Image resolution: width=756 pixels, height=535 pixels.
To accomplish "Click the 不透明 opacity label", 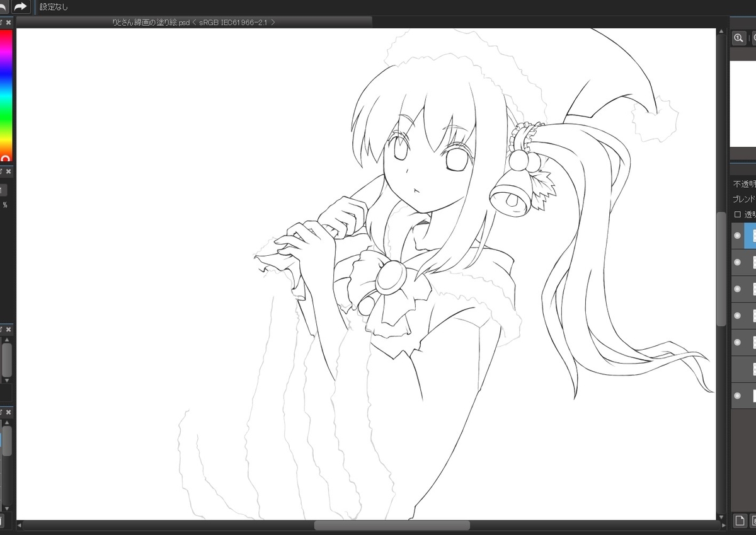I will [x=744, y=185].
